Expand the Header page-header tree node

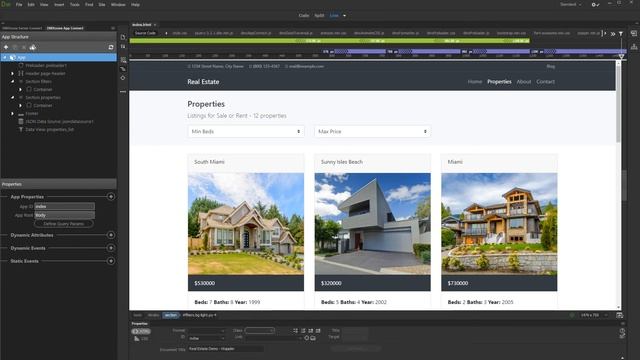12,73
